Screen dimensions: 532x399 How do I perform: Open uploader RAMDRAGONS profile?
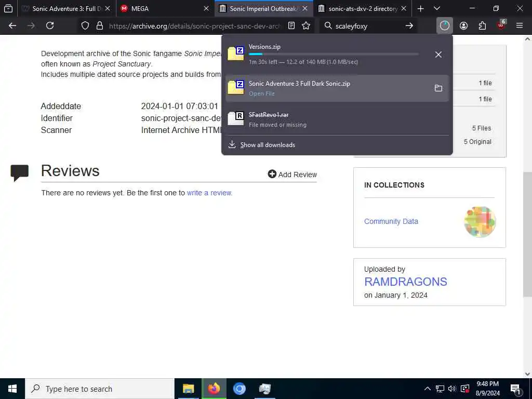coord(405,282)
